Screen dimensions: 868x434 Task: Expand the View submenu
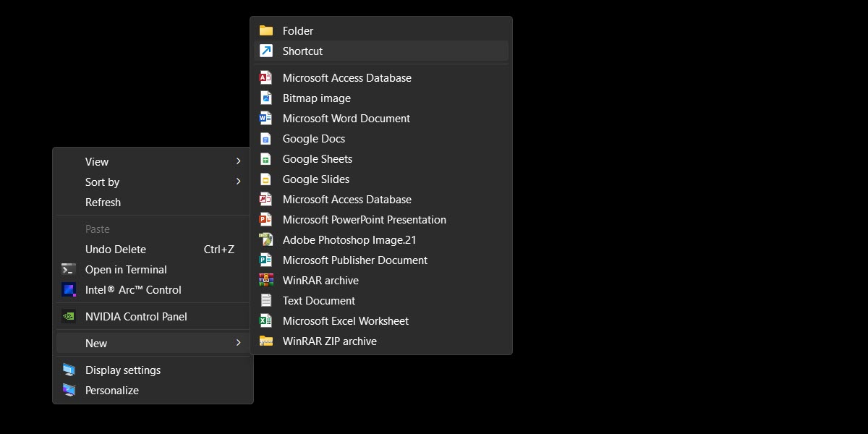point(239,161)
